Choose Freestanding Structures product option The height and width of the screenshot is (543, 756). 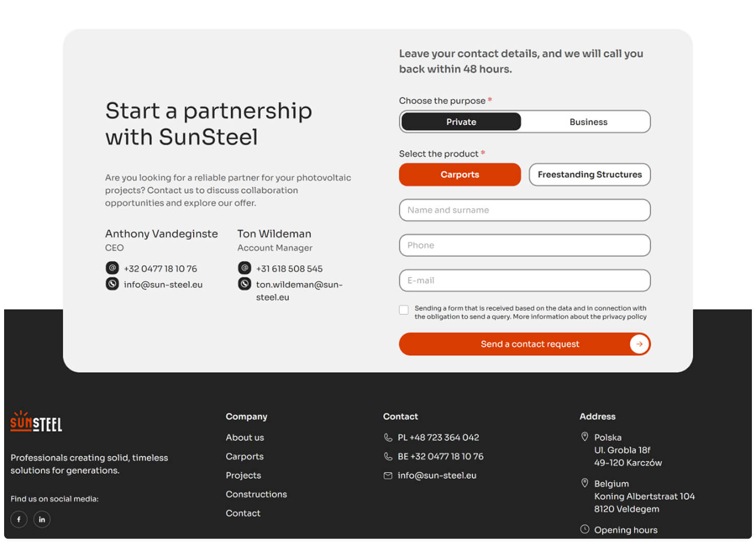(589, 175)
